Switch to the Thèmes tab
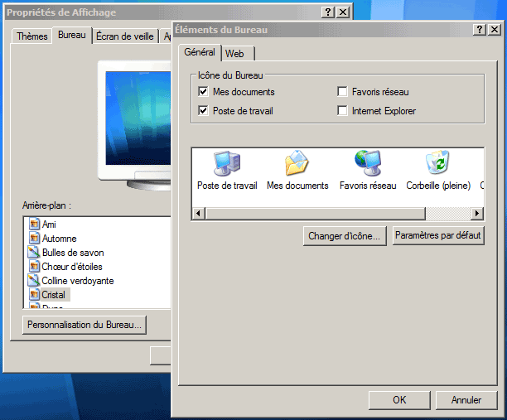The height and width of the screenshot is (420, 507). [x=32, y=36]
